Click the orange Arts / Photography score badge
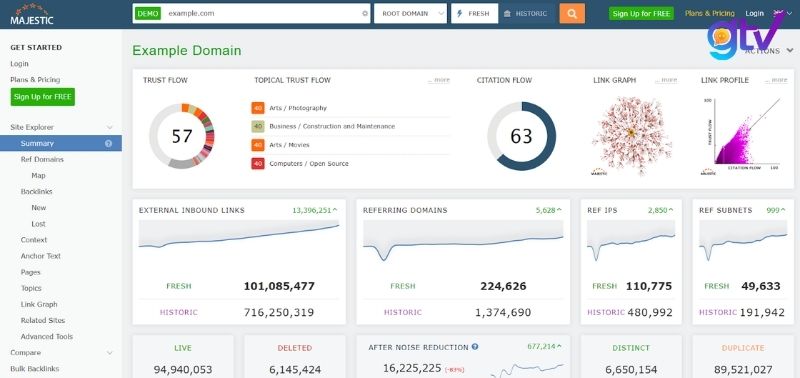This screenshot has height=378, width=800. [x=258, y=108]
